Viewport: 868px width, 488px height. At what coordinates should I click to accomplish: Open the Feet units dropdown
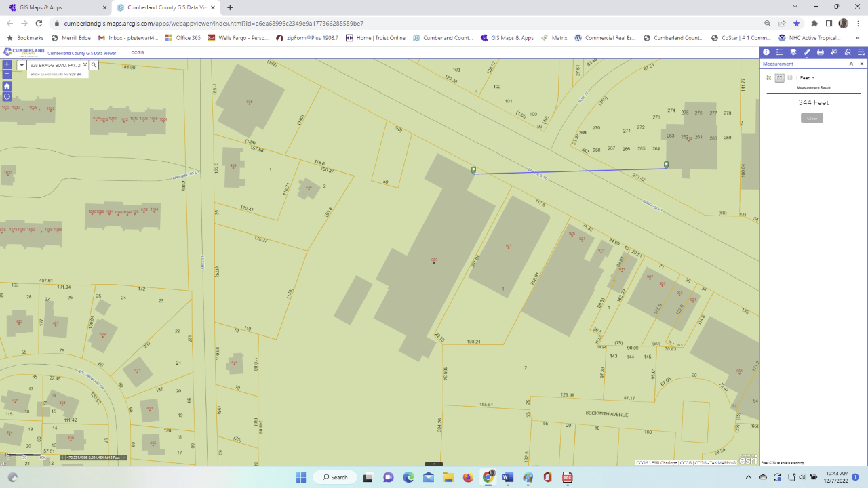coord(807,78)
